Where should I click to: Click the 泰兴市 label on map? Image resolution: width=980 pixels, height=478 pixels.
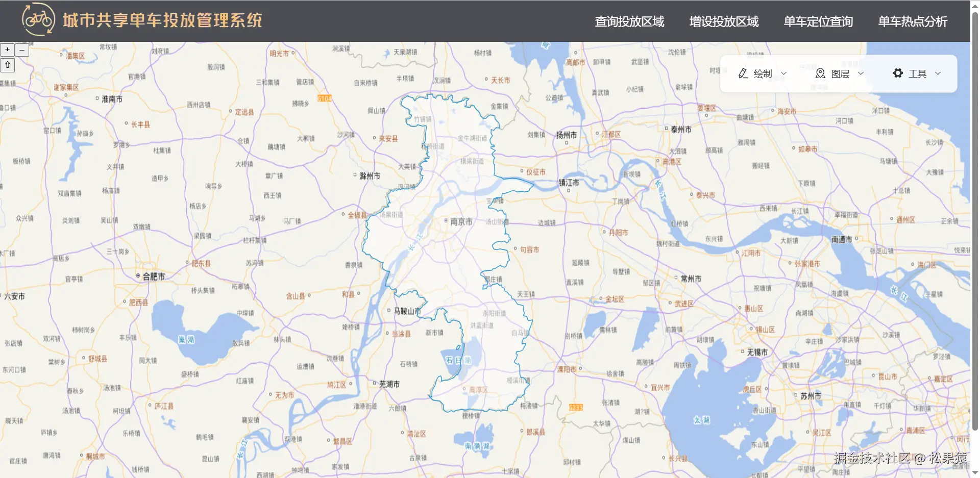(x=705, y=195)
